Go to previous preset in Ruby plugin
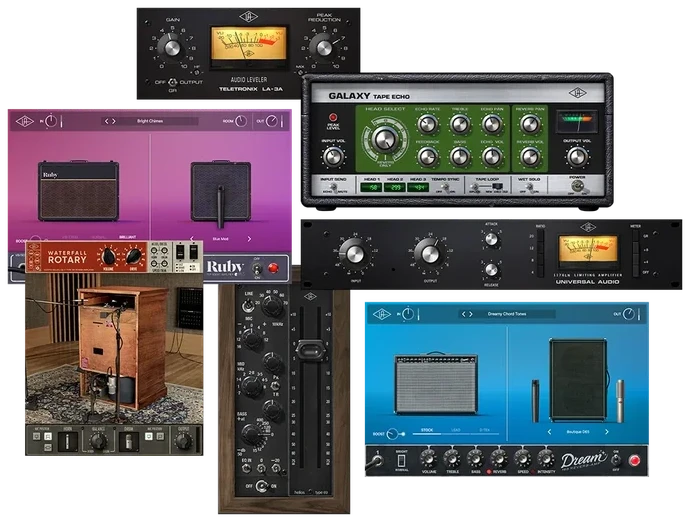This screenshot has width=690, height=522. tap(106, 121)
